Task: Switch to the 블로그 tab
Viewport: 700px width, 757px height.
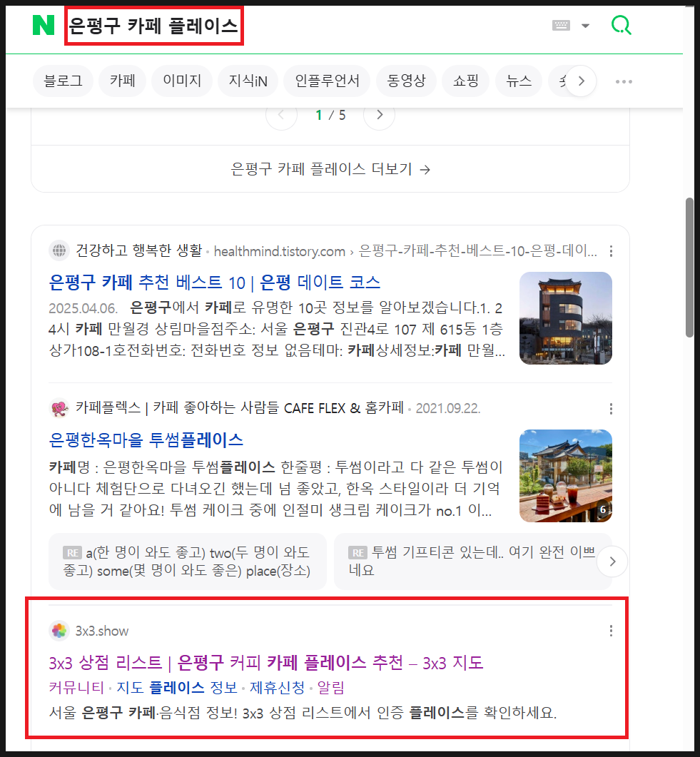Action: (x=63, y=81)
